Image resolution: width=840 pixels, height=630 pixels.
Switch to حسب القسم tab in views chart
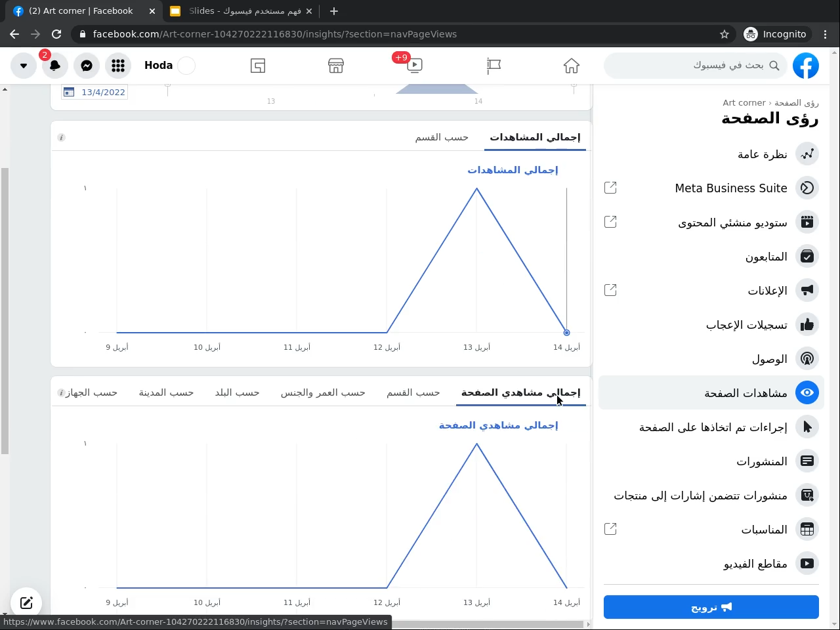442,137
